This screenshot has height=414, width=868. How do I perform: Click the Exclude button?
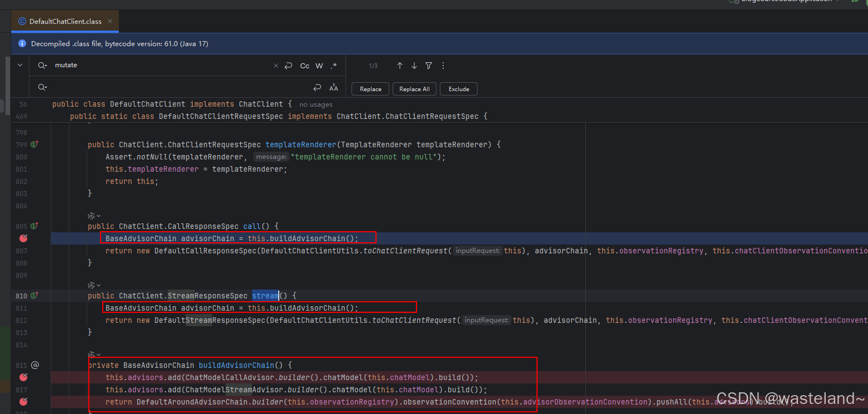coord(459,89)
